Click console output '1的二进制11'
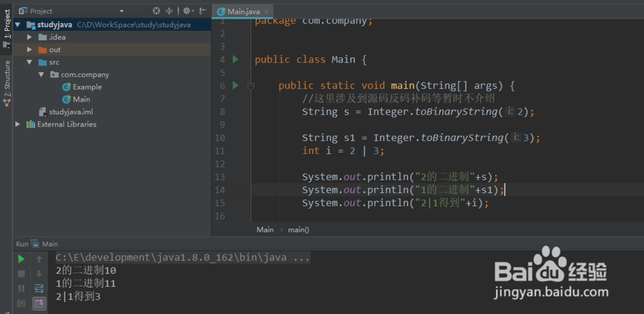644x314 pixels. (86, 283)
